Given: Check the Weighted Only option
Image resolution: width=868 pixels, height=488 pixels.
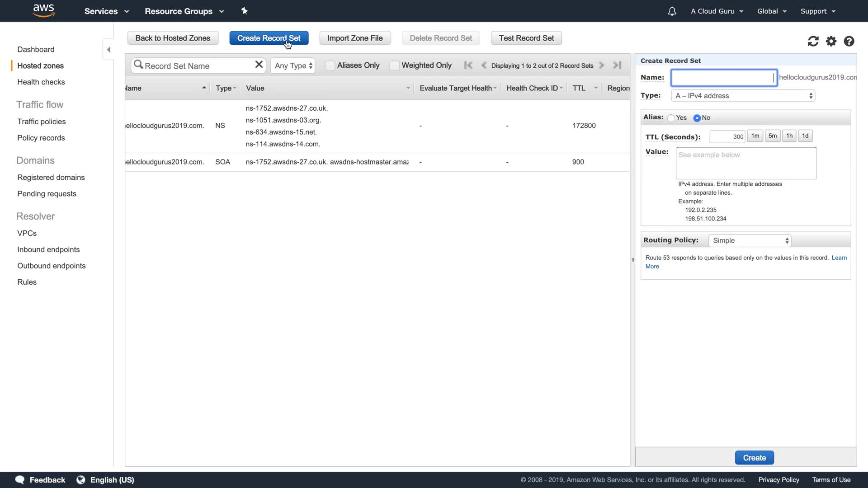Looking at the screenshot, I should [x=394, y=66].
